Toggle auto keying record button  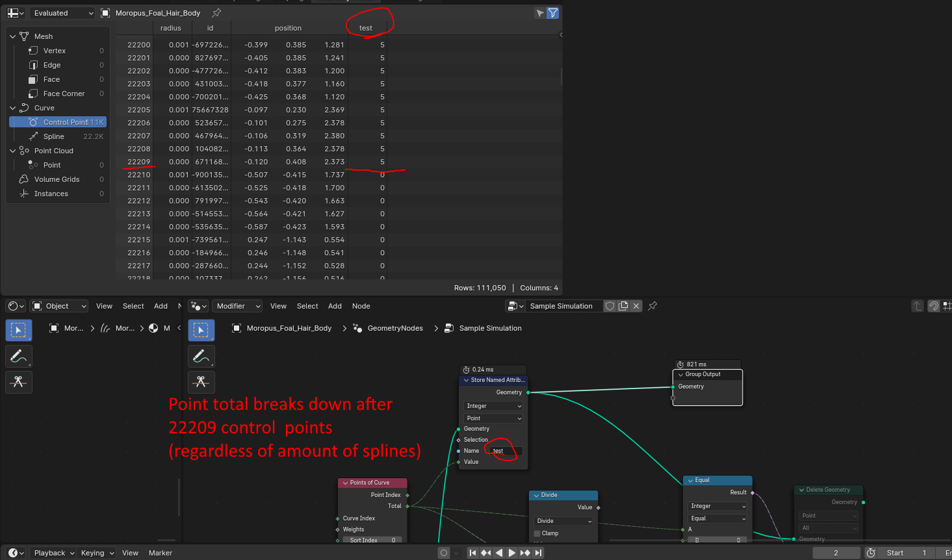coord(444,553)
